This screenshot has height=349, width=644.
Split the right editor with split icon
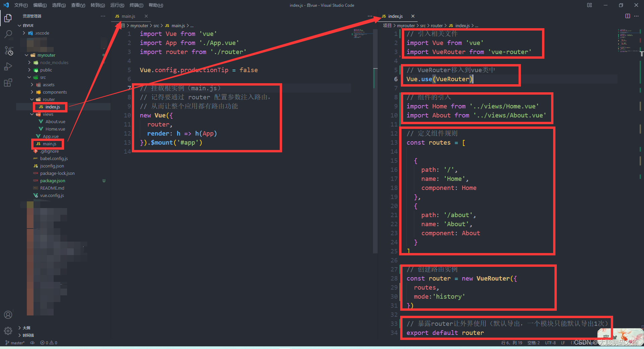[x=628, y=16]
